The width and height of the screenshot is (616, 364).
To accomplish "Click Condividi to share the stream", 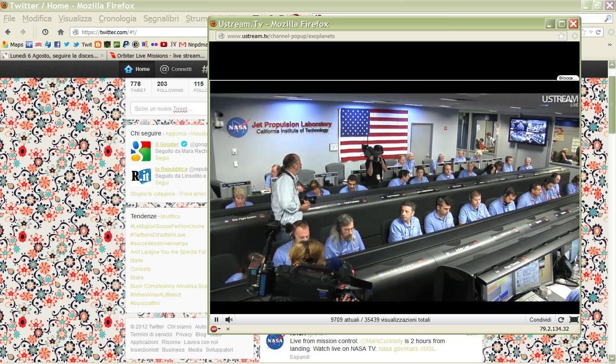I will tap(540, 320).
